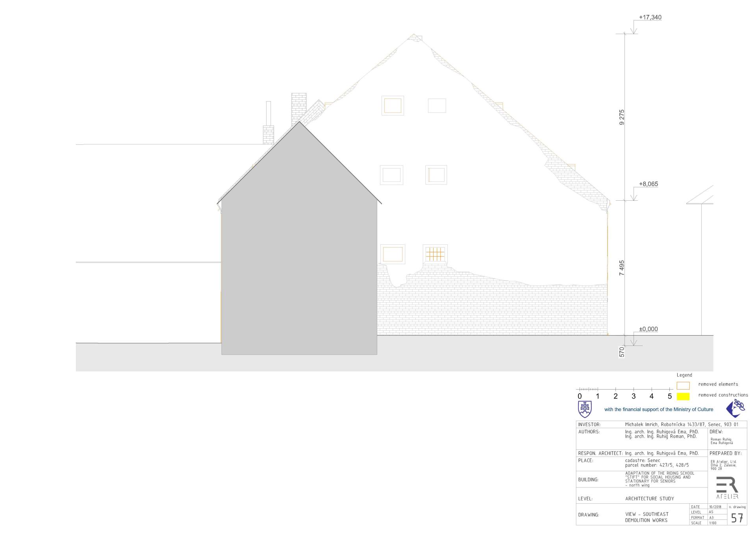Click the large drawing number 57
756x534 pixels.
click(x=737, y=518)
